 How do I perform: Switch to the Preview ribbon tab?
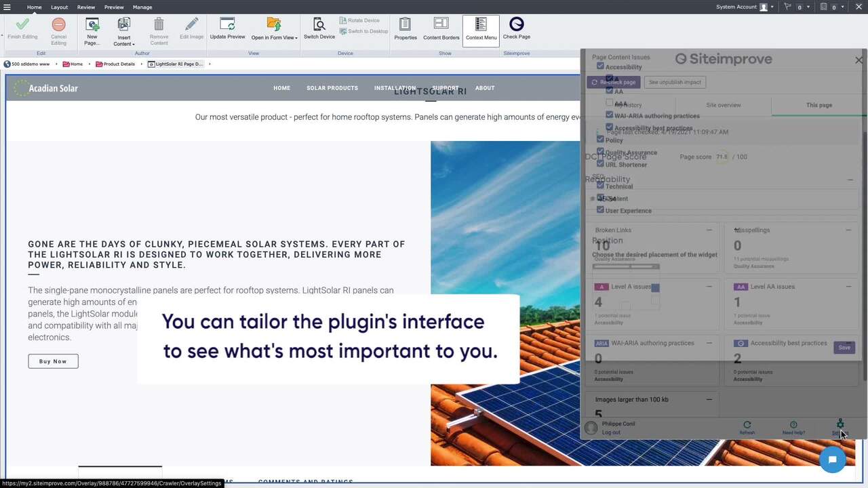point(114,7)
